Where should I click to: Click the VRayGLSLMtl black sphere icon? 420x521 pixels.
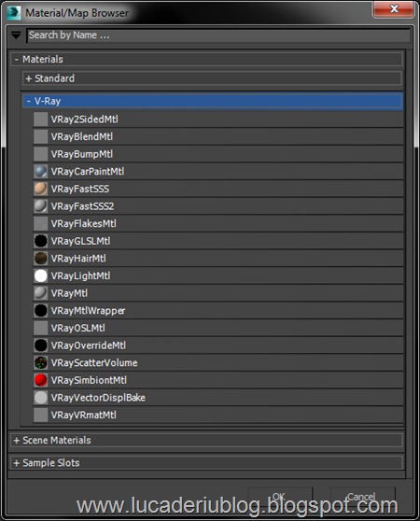click(x=41, y=241)
